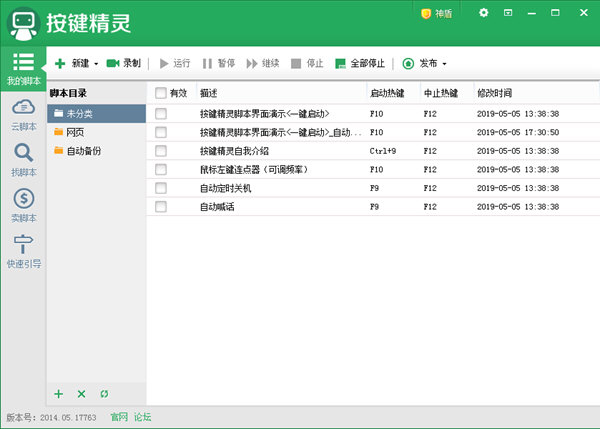Open the 论坛 forum link
The height and width of the screenshot is (429, 600).
[x=143, y=417]
